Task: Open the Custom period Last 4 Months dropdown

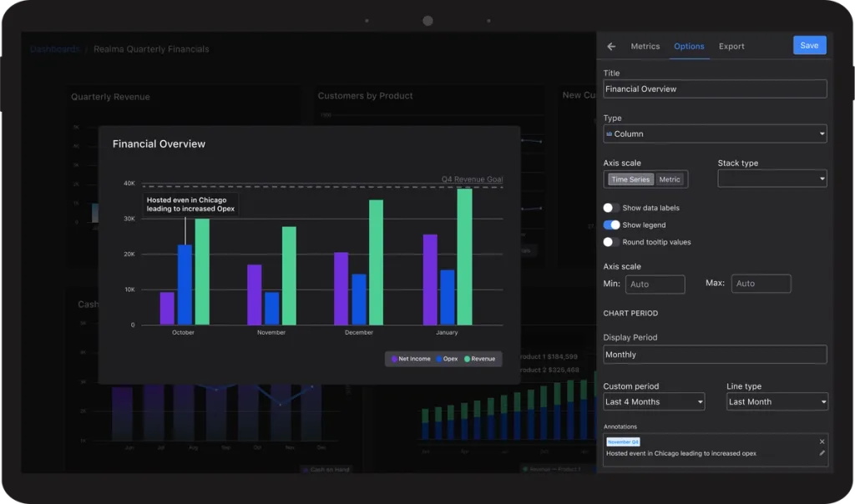Action: click(x=654, y=401)
